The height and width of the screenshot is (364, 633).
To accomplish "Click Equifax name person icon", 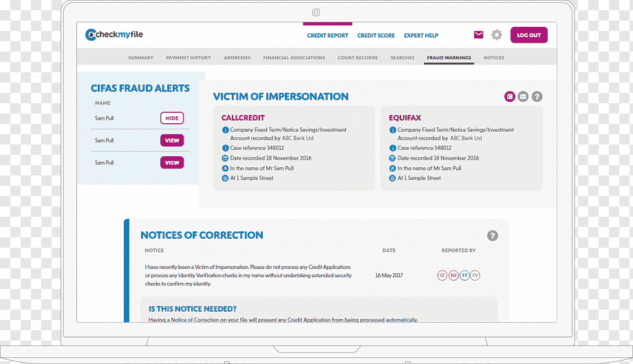I will pyautogui.click(x=392, y=169).
